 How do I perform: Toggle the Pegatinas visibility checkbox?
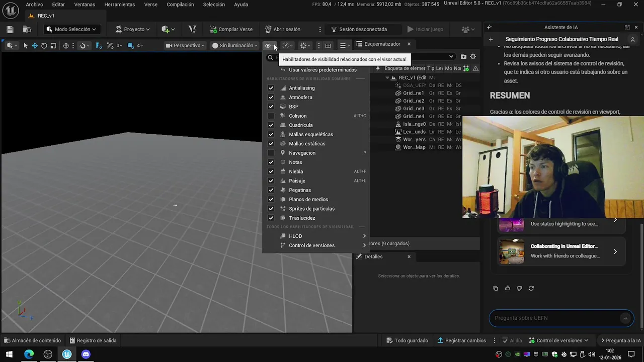(x=271, y=190)
